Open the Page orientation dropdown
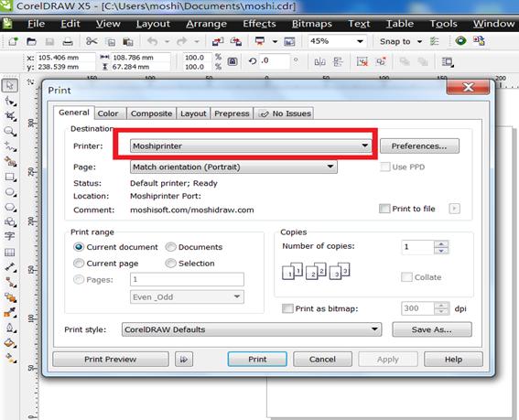 click(233, 167)
